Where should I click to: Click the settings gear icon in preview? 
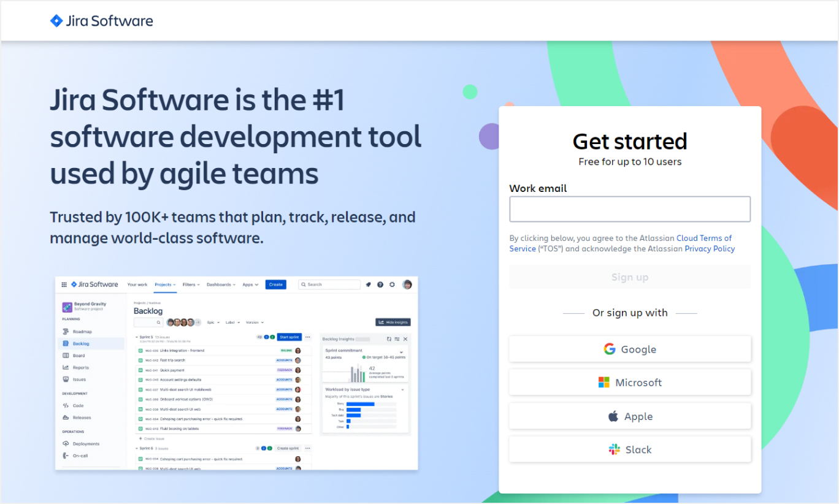pyautogui.click(x=393, y=284)
